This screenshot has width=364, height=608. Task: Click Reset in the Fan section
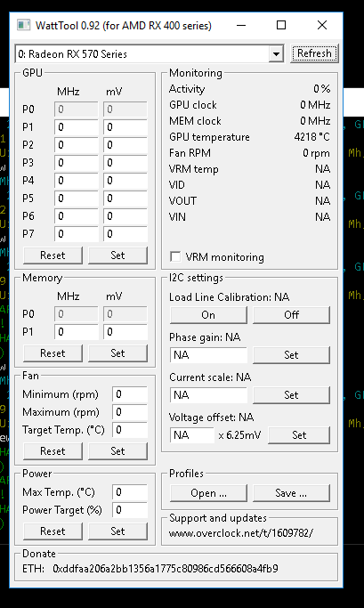coord(53,451)
